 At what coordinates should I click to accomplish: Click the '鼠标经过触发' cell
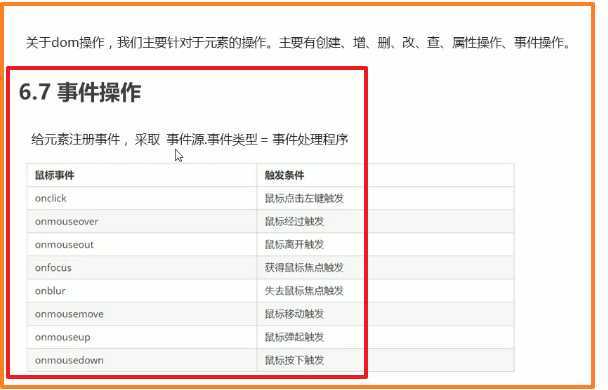point(385,221)
